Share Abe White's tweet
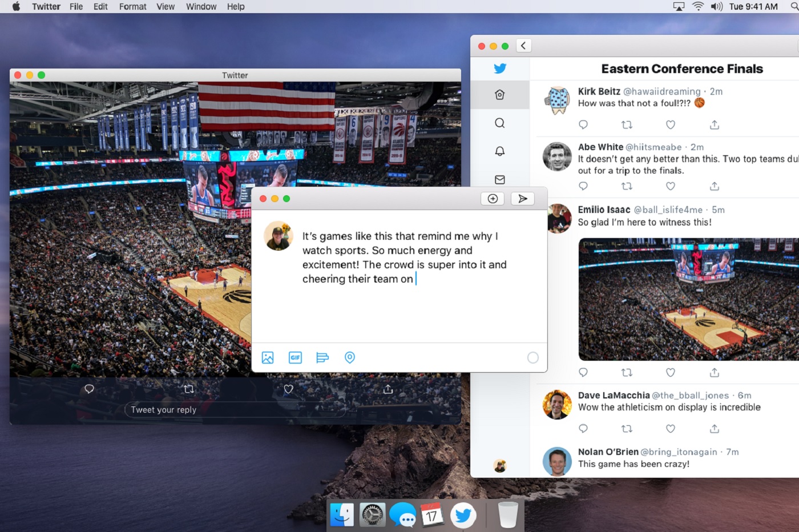This screenshot has width=799, height=532. pos(715,186)
